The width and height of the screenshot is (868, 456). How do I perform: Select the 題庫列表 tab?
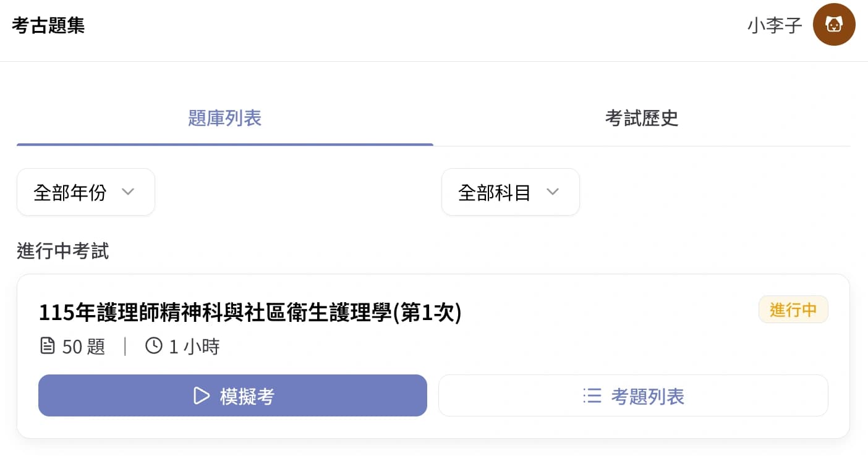tap(225, 119)
